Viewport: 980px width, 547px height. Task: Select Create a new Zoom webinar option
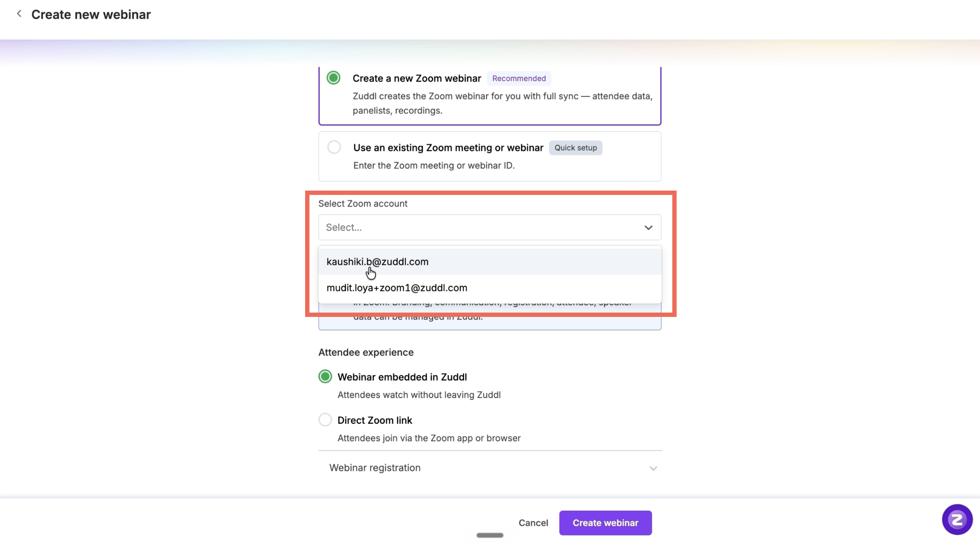tap(333, 78)
